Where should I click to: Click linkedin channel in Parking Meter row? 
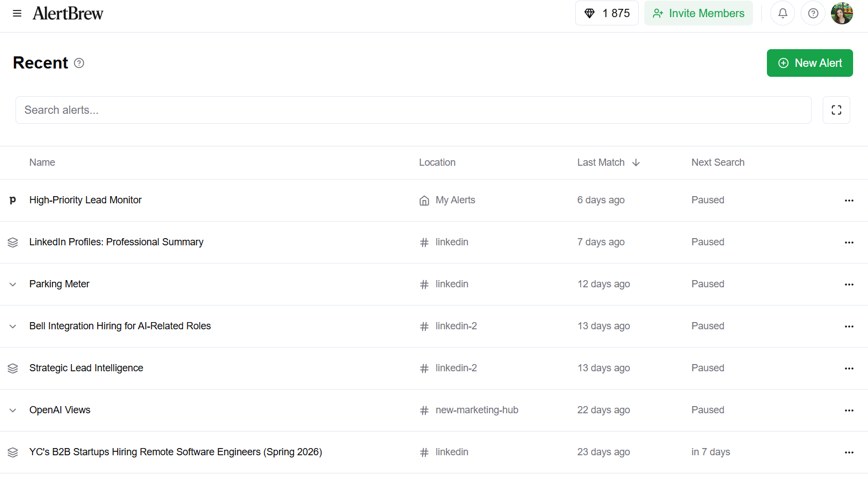click(452, 284)
